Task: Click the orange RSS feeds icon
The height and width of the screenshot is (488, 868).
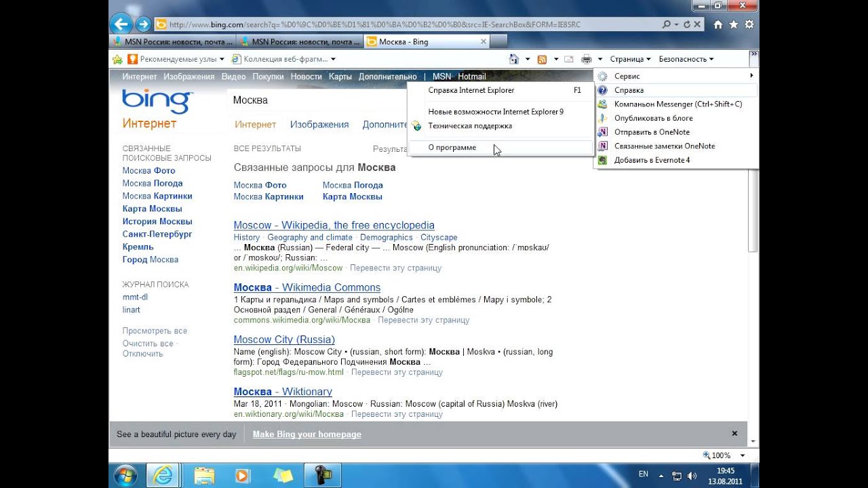Action: [x=542, y=59]
